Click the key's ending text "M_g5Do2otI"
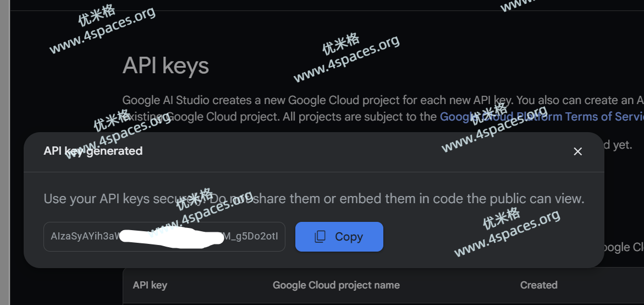This screenshot has width=644, height=305. point(253,237)
